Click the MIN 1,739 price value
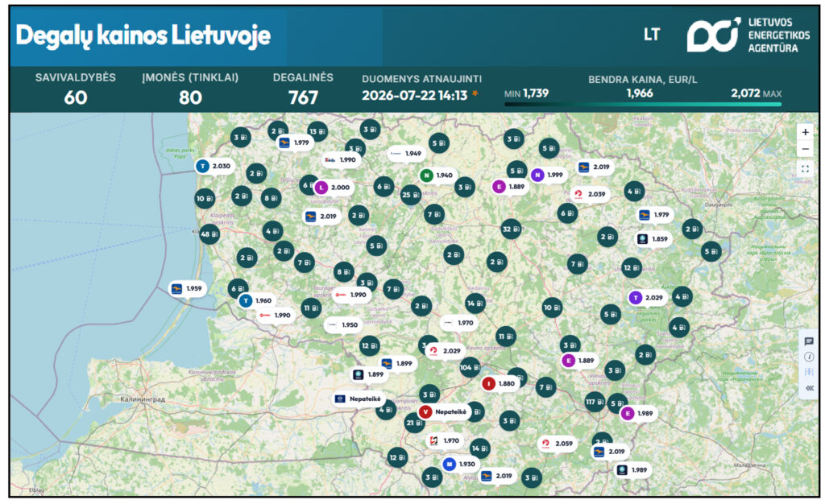The height and width of the screenshot is (504, 825). (x=526, y=93)
